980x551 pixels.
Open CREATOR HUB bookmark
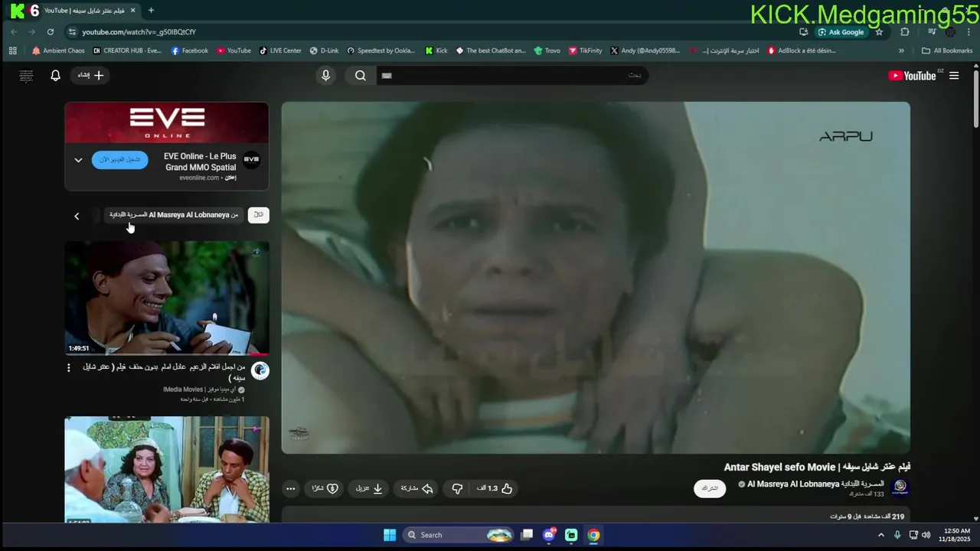click(x=127, y=51)
